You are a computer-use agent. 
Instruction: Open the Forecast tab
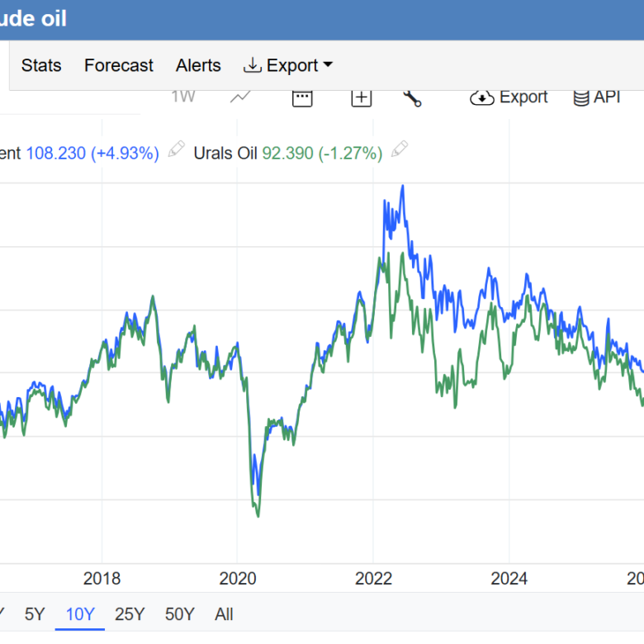(x=119, y=65)
